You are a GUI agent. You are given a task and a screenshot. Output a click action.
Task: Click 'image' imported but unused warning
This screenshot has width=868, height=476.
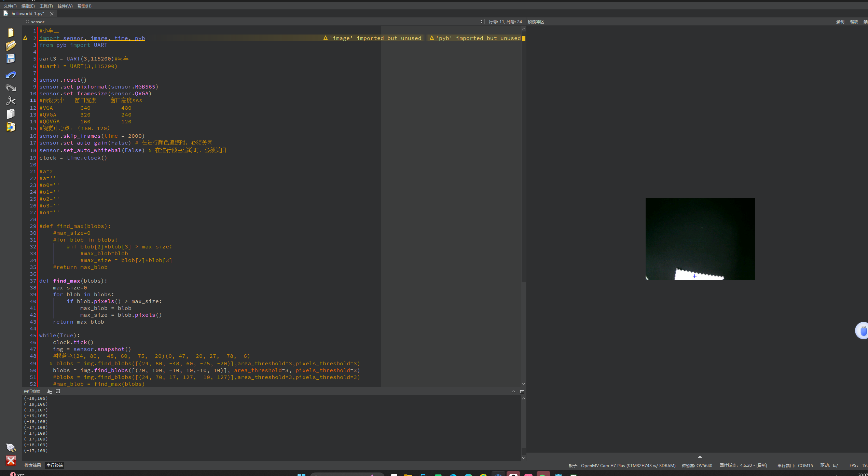[372, 38]
